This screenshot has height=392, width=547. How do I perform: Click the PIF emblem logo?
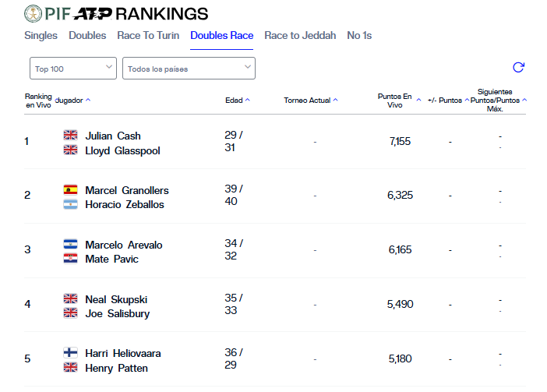(x=34, y=13)
